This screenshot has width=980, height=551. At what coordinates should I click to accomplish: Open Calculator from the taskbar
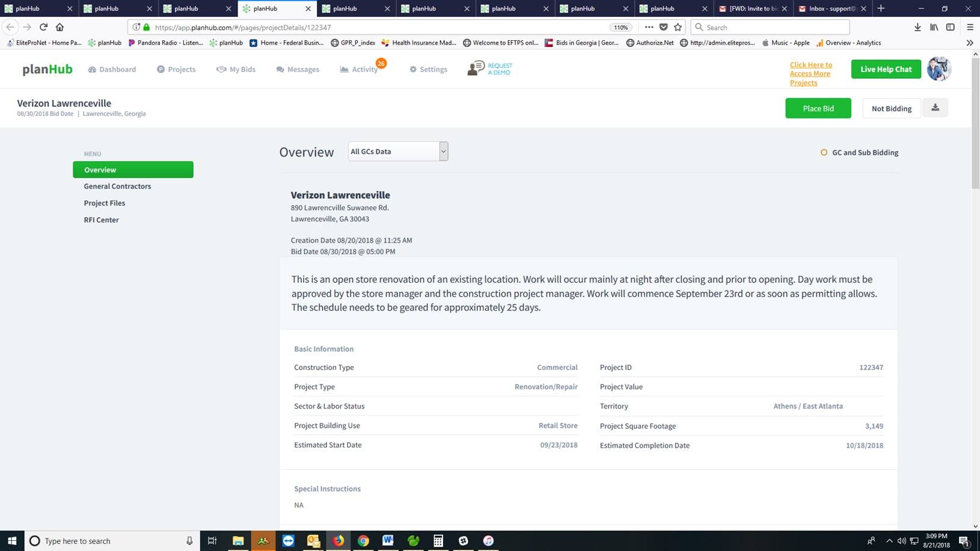(x=438, y=541)
